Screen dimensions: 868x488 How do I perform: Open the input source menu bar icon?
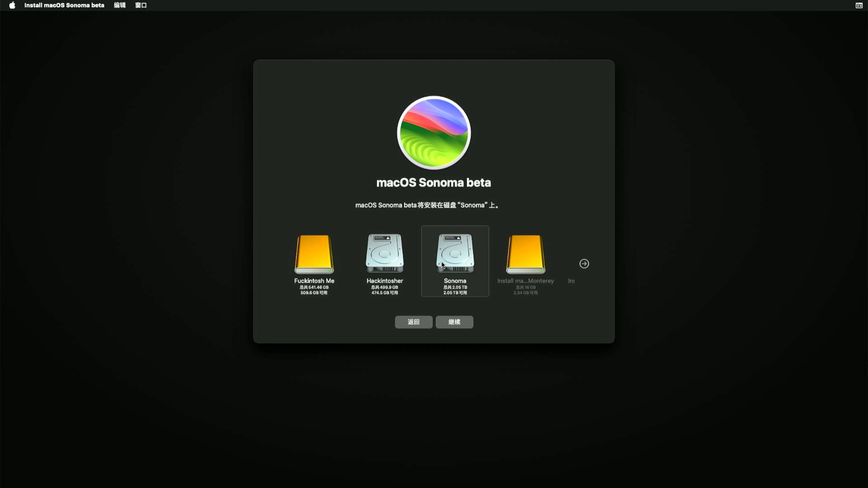[x=859, y=5]
